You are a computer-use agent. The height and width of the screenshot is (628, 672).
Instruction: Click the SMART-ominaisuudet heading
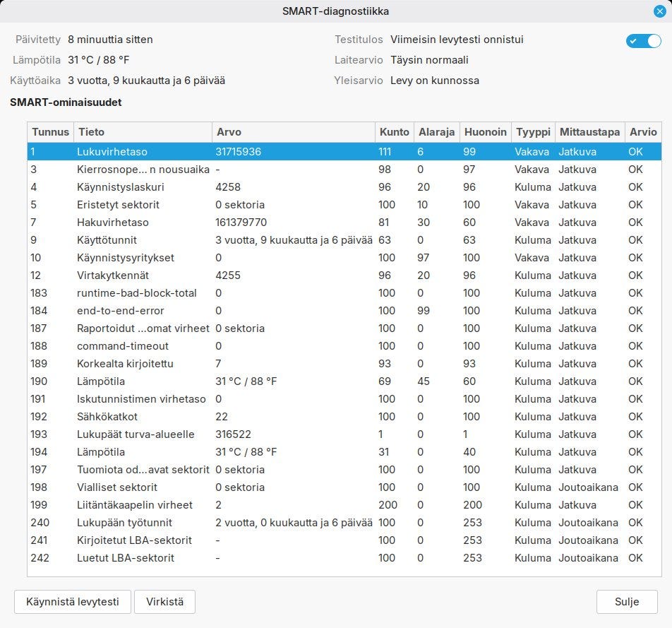pyautogui.click(x=66, y=102)
